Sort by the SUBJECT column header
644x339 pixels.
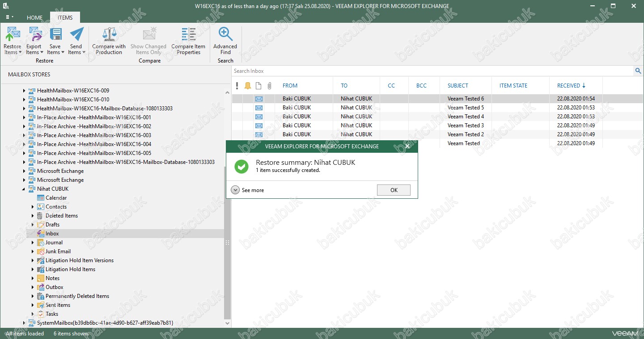[x=458, y=86]
